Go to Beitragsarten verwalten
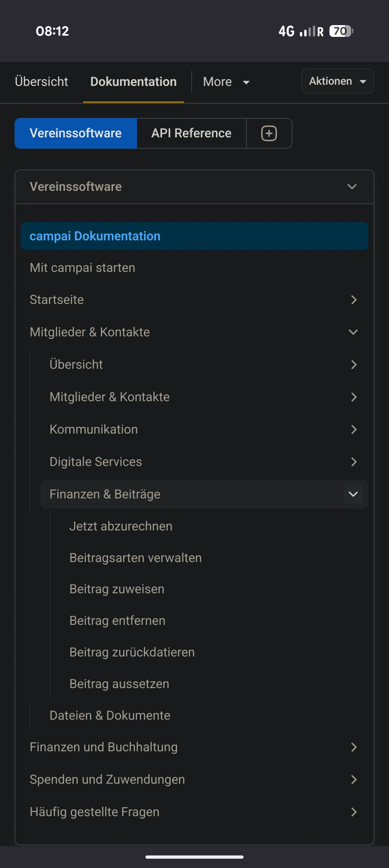The height and width of the screenshot is (868, 389). tap(135, 558)
